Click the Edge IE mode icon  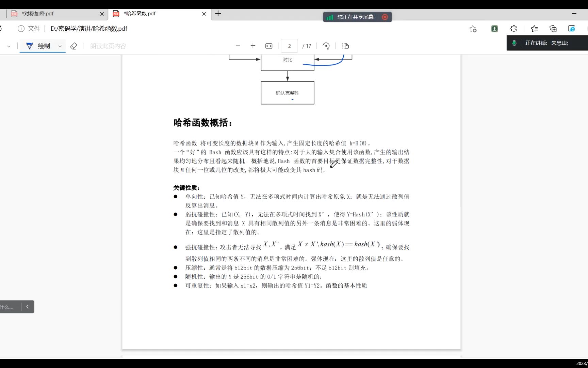(x=572, y=29)
